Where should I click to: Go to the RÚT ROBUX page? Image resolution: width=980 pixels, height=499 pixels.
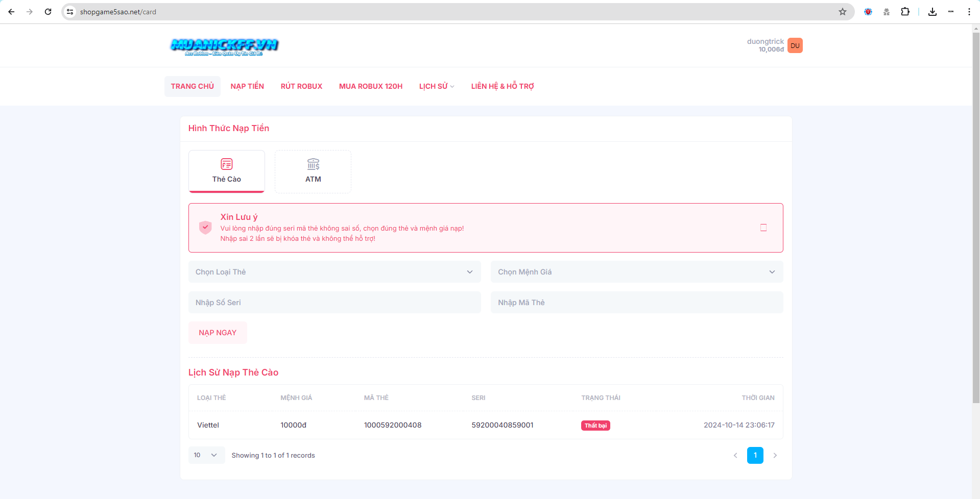coord(301,86)
